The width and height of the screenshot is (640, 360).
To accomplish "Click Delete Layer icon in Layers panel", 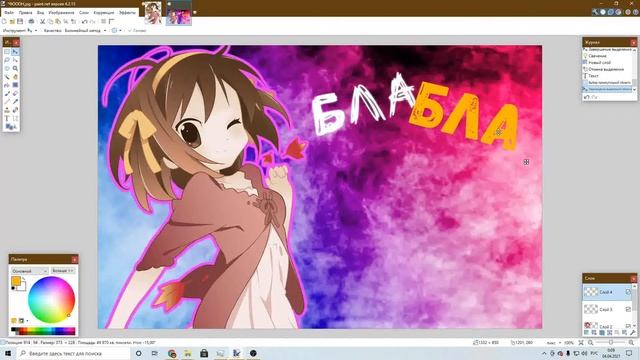I will (594, 332).
